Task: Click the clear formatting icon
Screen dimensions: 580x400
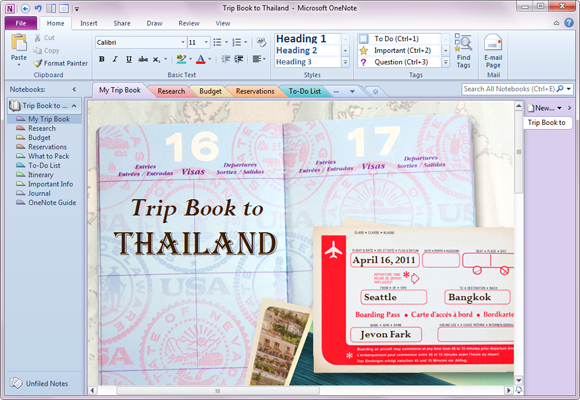Action: [x=262, y=42]
